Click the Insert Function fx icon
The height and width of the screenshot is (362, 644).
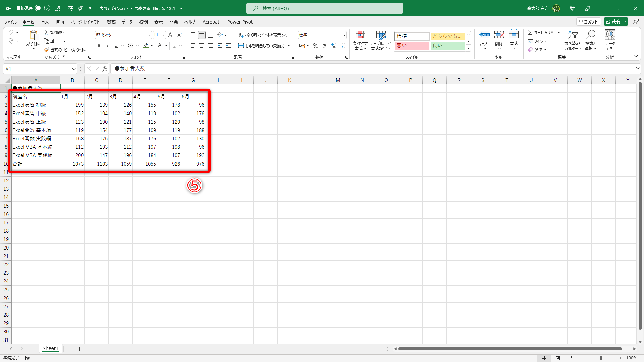coord(105,69)
